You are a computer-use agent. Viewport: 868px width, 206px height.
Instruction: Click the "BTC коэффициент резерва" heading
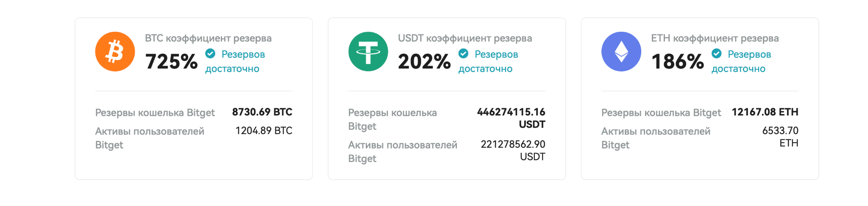point(208,38)
